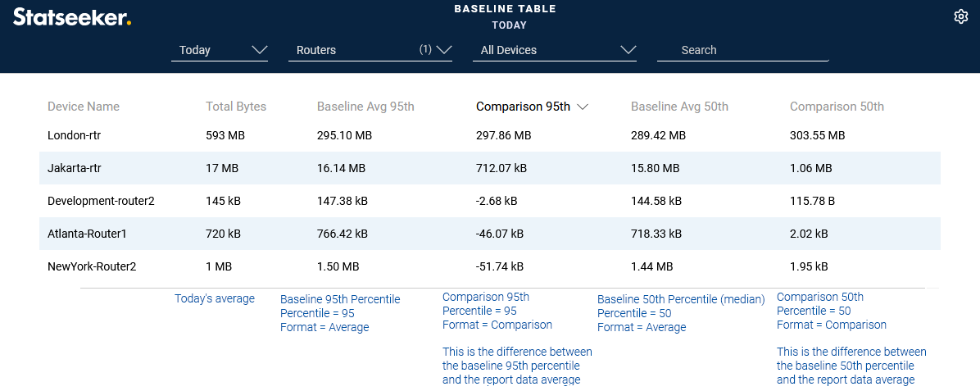Sort by Comparison 50th column header
Viewport: 980px width, 391px height.
pyautogui.click(x=837, y=107)
